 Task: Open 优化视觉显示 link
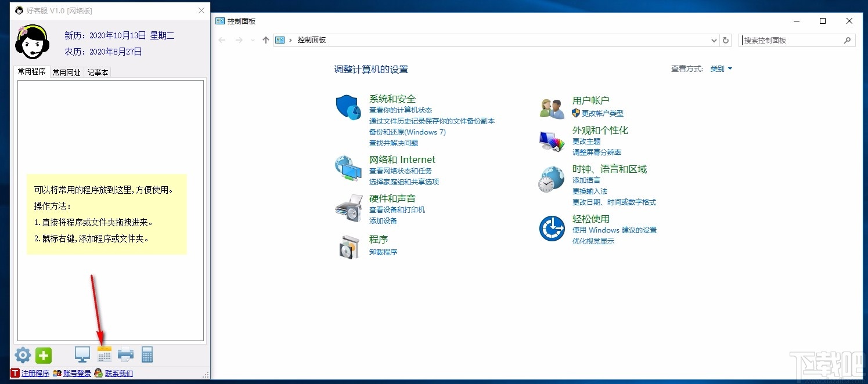593,241
